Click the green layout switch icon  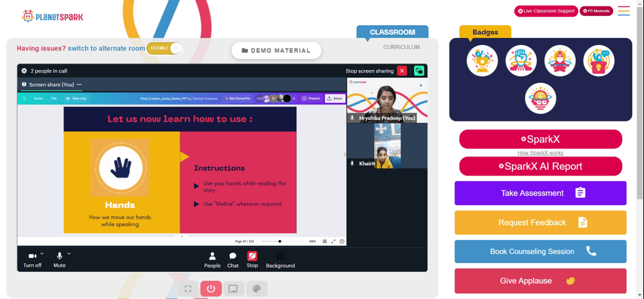419,71
